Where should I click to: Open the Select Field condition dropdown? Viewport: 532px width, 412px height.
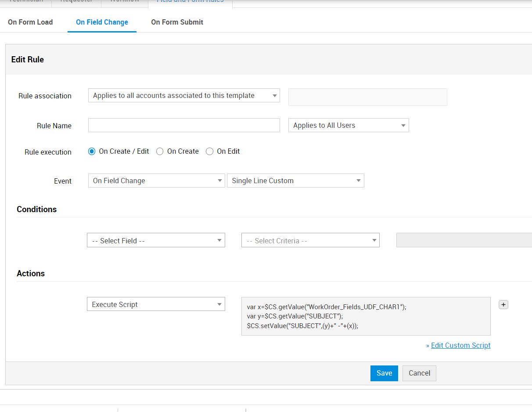(x=156, y=241)
